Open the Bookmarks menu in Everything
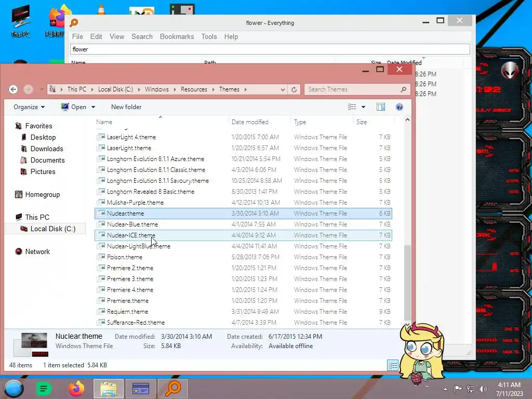This screenshot has width=532, height=399. click(x=177, y=37)
